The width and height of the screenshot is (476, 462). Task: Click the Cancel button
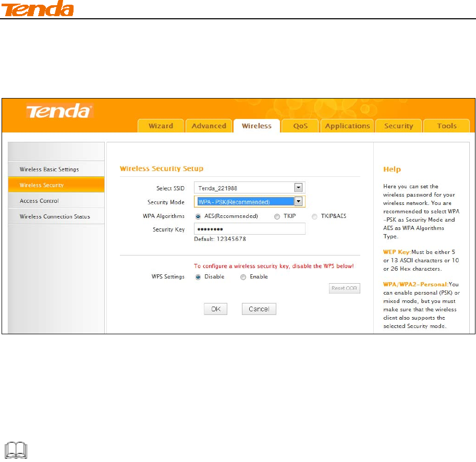pos(259,309)
